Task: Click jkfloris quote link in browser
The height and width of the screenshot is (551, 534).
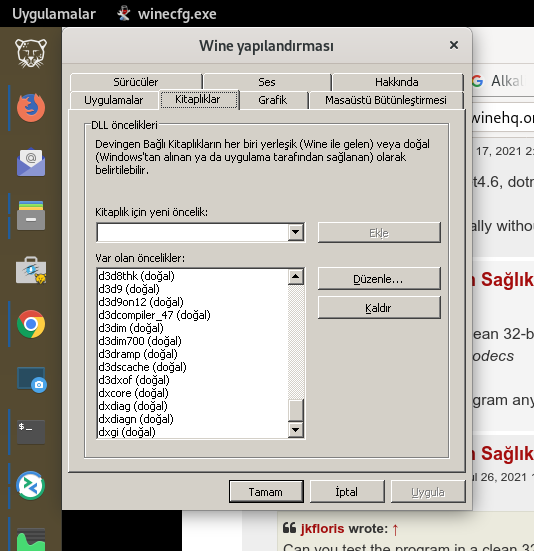Action: 322,529
